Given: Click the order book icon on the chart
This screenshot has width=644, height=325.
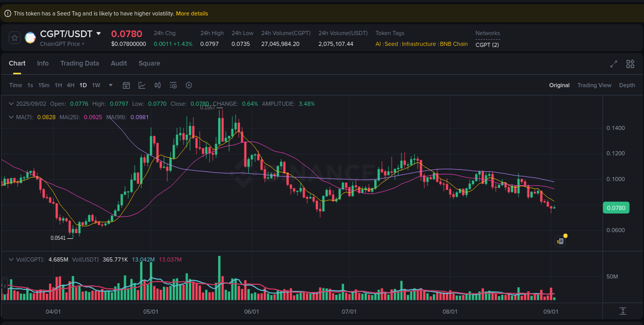Looking at the screenshot, I should pos(560,241).
